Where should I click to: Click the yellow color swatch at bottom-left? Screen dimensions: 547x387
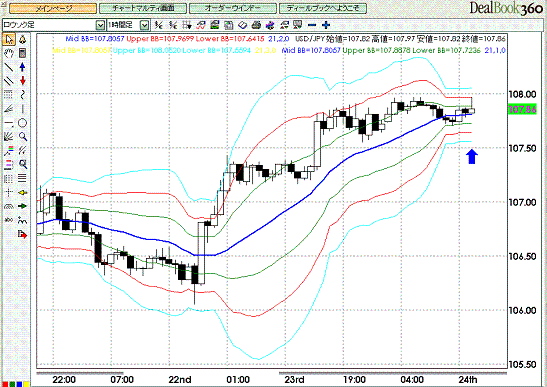(27, 384)
